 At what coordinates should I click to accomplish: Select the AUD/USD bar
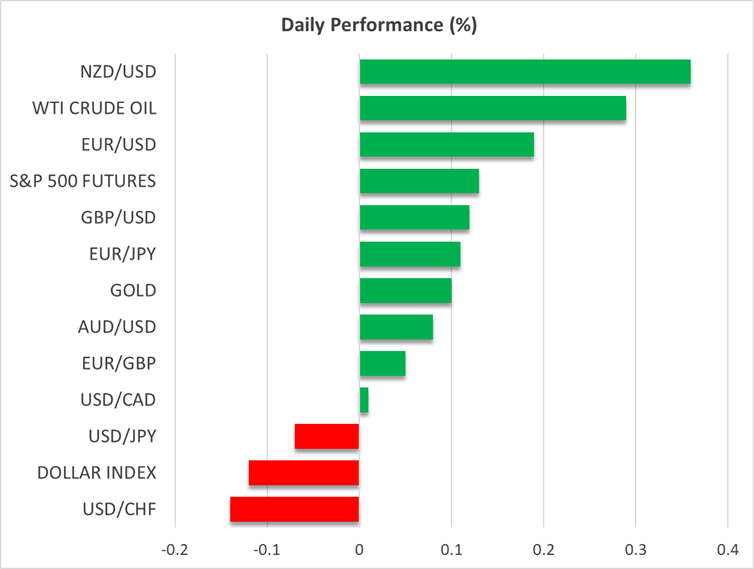pos(395,327)
